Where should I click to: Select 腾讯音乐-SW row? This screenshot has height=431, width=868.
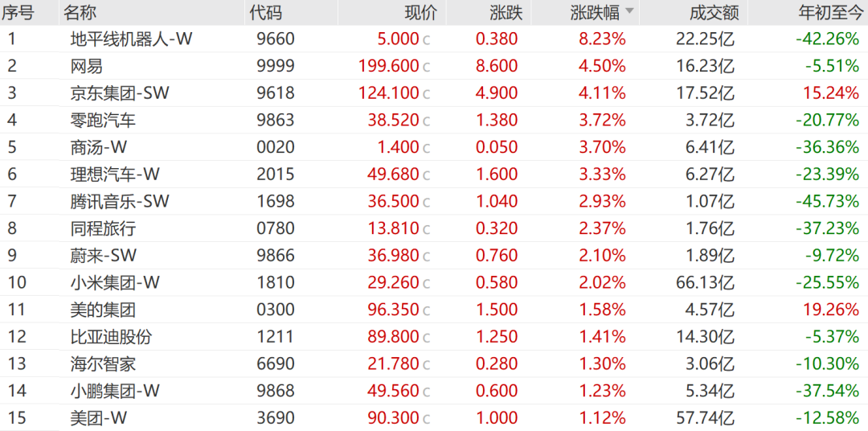(x=434, y=202)
